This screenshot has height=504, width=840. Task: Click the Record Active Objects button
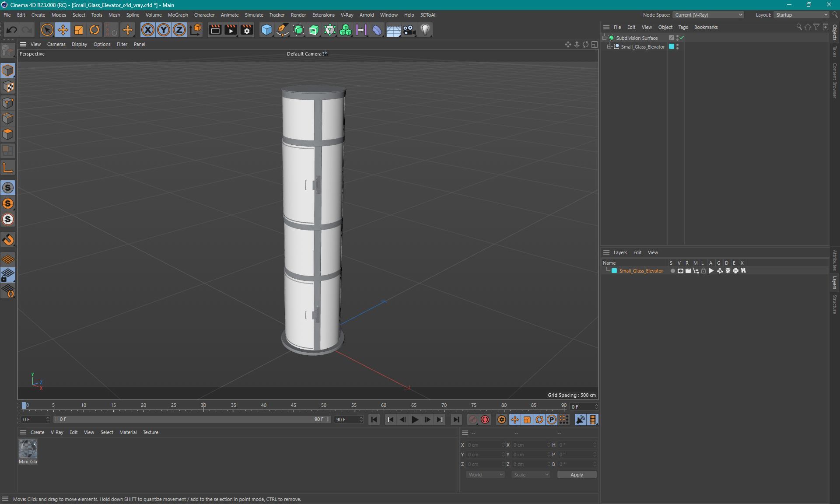pos(473,420)
